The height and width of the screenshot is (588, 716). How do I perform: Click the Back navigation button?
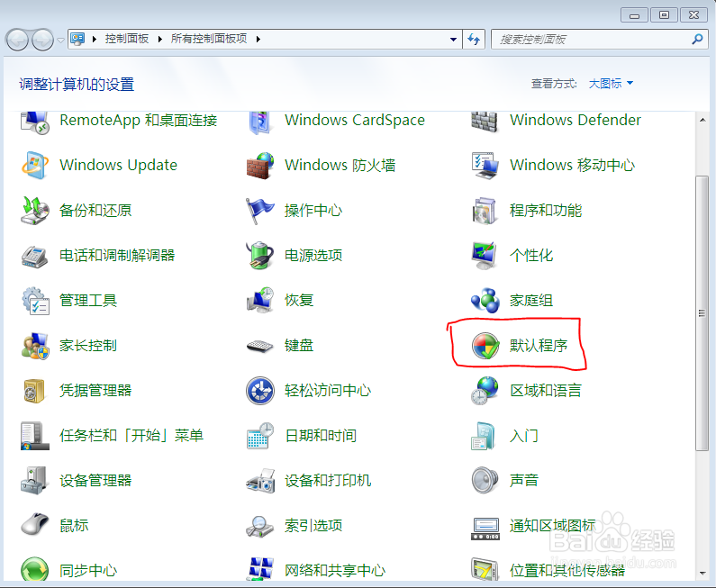click(18, 40)
